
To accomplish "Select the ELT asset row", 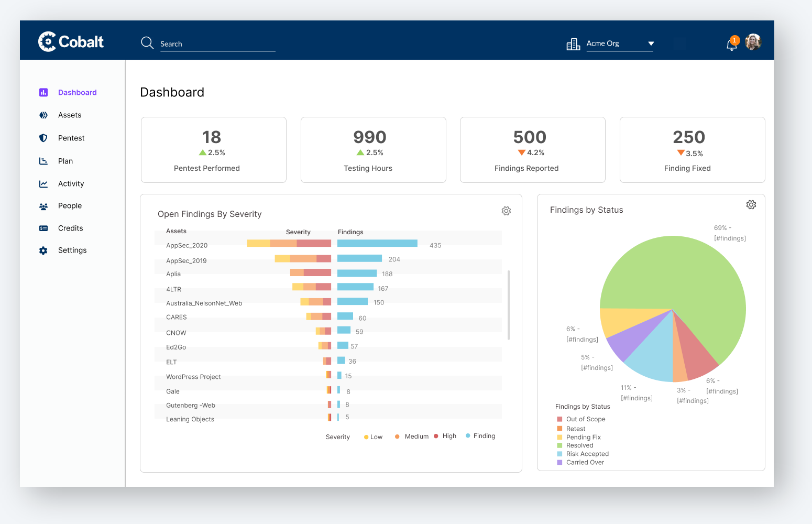I will click(328, 362).
